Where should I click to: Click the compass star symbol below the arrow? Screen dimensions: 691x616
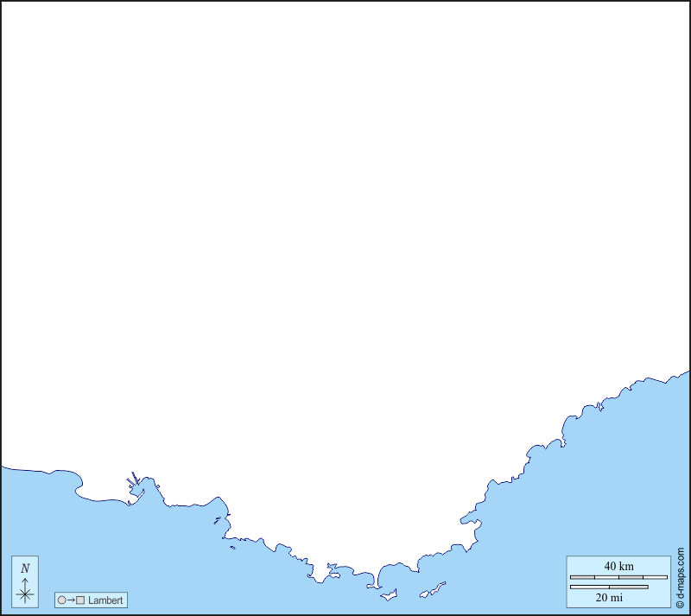25,594
